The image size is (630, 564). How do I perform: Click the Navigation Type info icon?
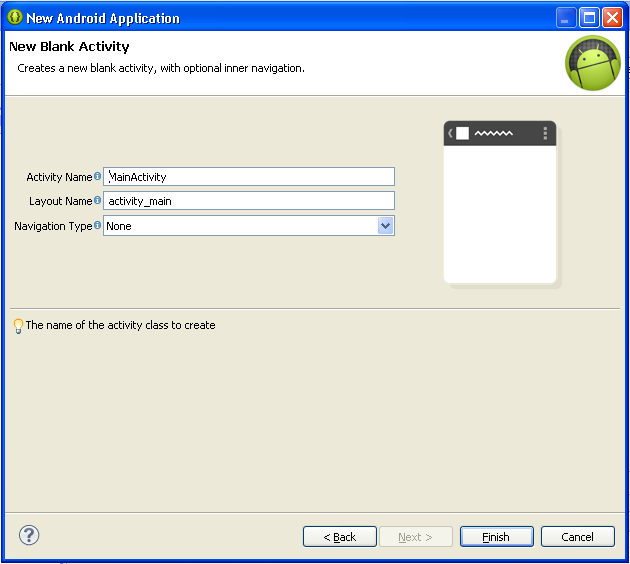click(x=97, y=225)
